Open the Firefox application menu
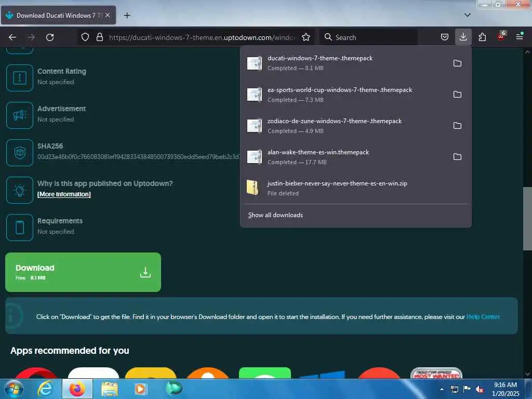Image resolution: width=532 pixels, height=399 pixels. (520, 37)
